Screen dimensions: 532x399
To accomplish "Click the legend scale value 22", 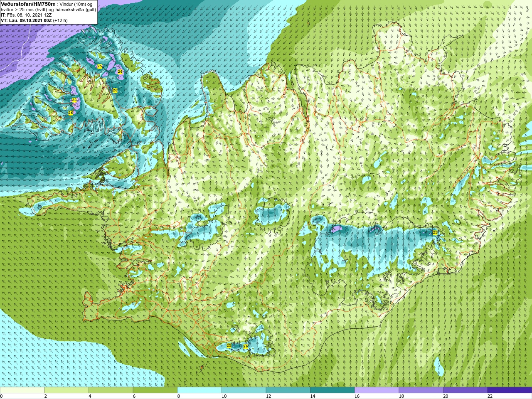I will (x=490, y=397).
